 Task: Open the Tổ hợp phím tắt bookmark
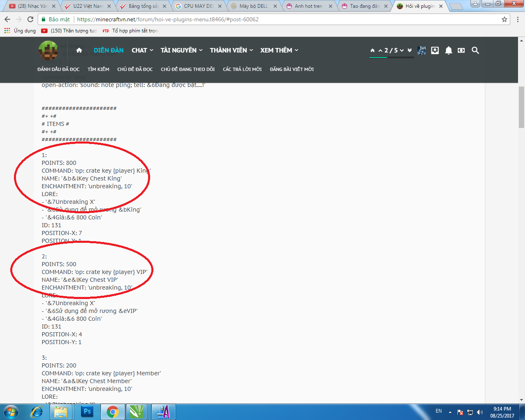(130, 31)
